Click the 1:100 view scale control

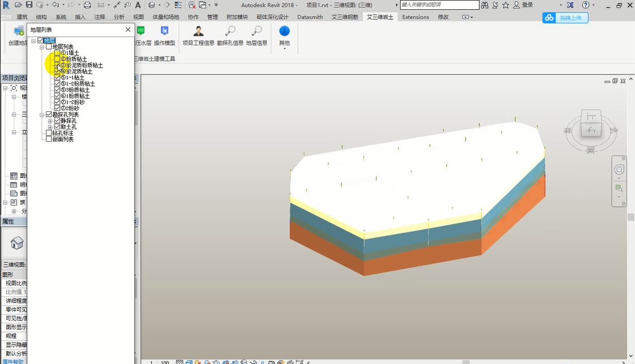point(160,362)
